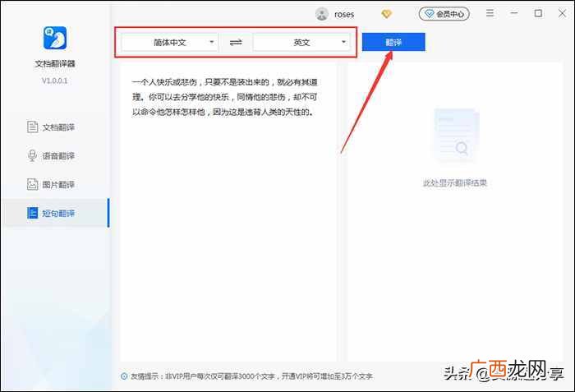575x392 pixels.
Task: Click the document translator bird logo
Action: click(55, 38)
